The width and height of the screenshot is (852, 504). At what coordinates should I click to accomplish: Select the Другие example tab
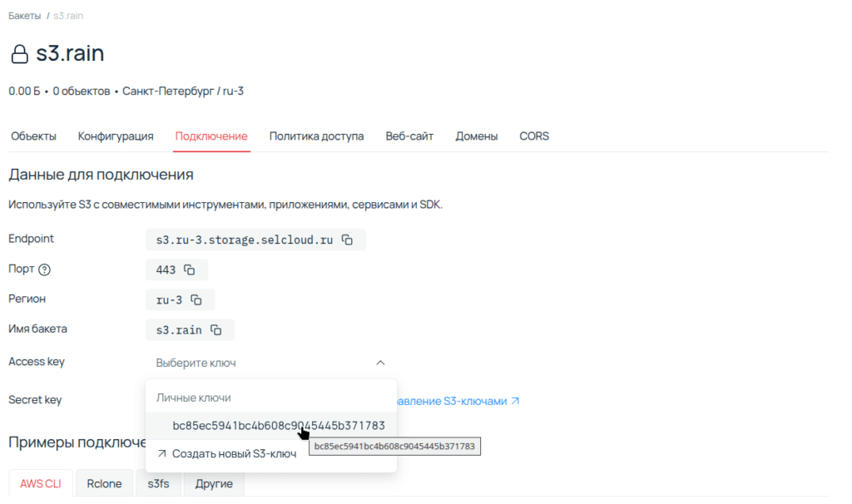click(214, 483)
